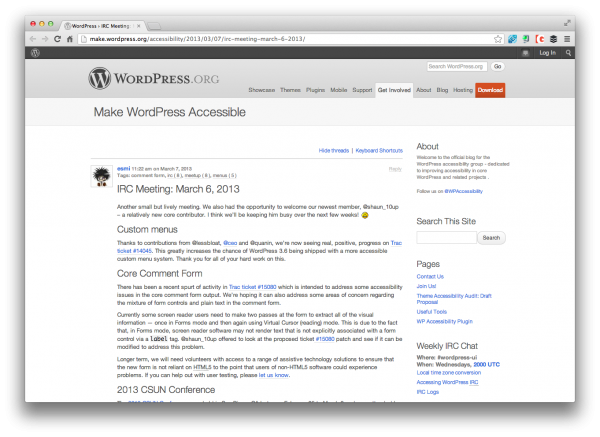Open IRC Logs link
The width and height of the screenshot is (600, 437).
point(428,392)
